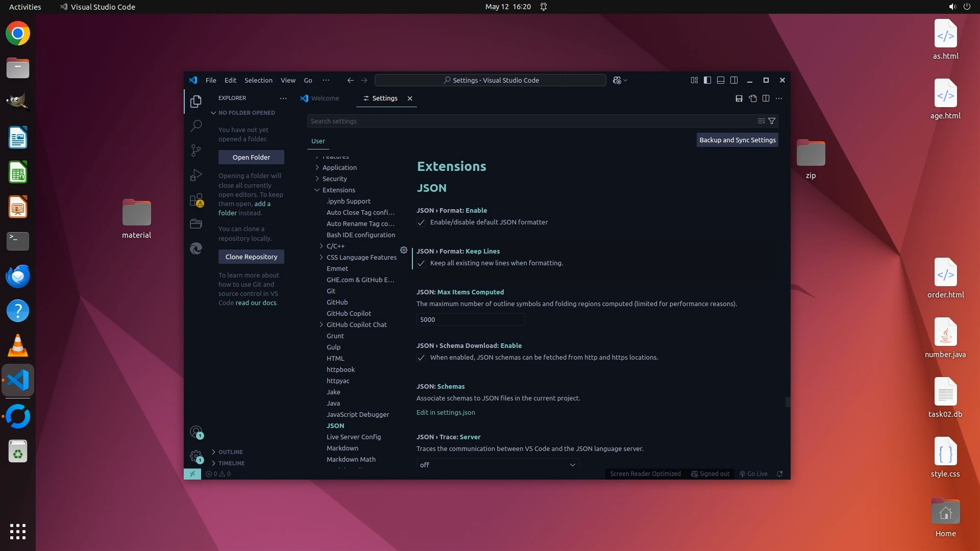
Task: Click the Manage gear icon in activity bar
Action: point(196,456)
